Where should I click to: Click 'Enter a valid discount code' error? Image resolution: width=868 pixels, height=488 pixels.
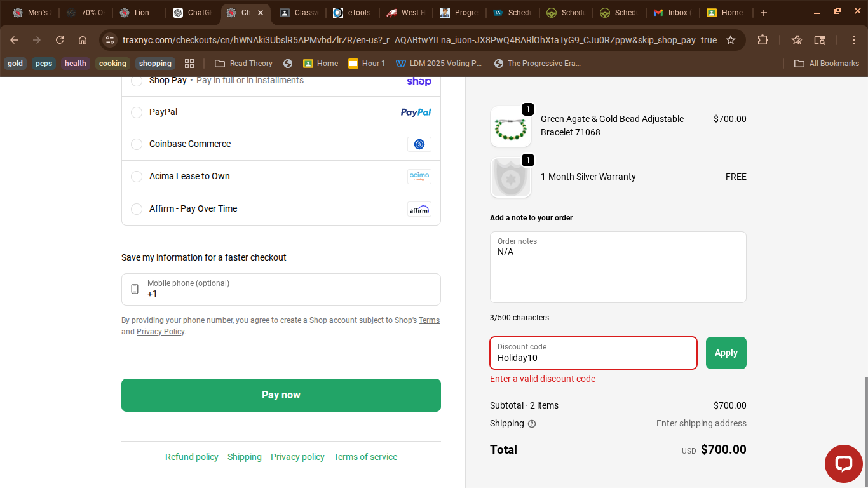pyautogui.click(x=543, y=379)
